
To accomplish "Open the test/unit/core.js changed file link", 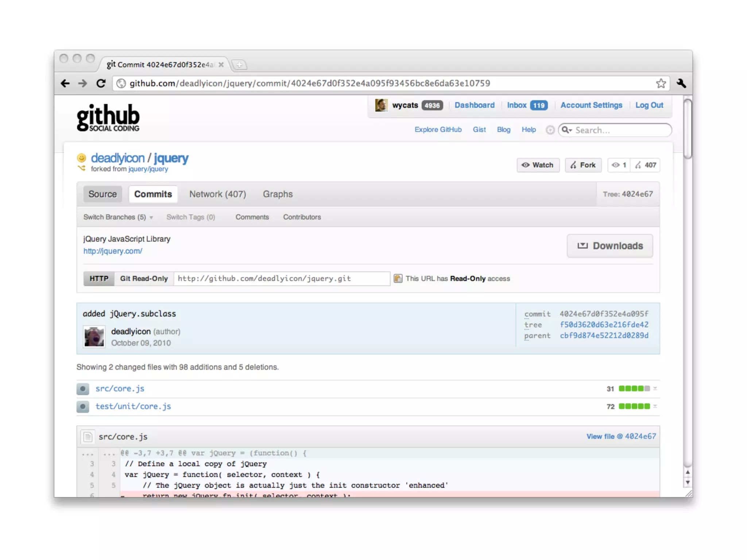I will click(133, 406).
